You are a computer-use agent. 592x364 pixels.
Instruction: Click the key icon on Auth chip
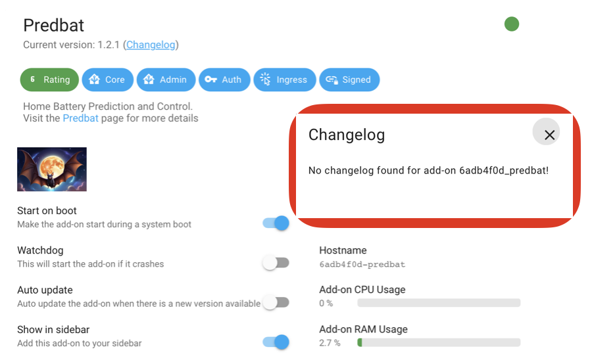[x=210, y=80]
